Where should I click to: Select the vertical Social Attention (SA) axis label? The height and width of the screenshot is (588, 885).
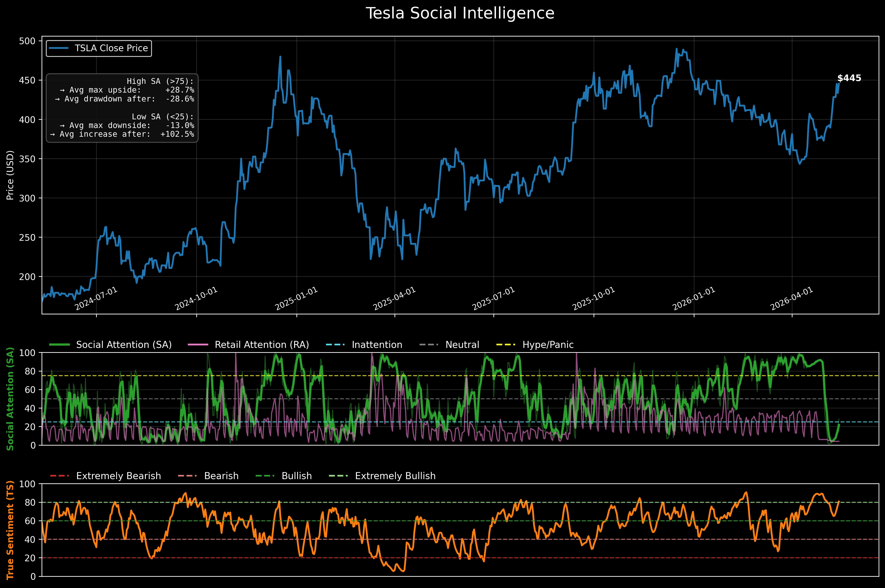point(10,399)
